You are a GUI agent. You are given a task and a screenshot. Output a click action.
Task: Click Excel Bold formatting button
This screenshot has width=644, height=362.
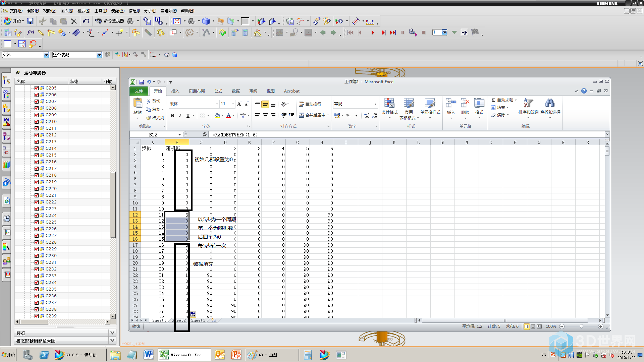pyautogui.click(x=172, y=116)
